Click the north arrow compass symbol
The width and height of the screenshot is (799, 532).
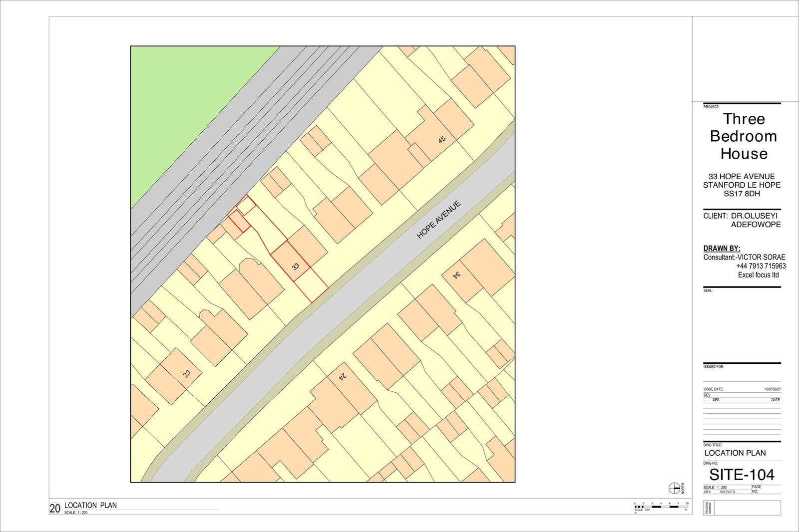point(674,488)
